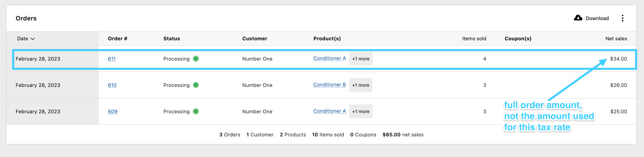Click the Date column sort chevron
644x157 pixels.
[33, 39]
